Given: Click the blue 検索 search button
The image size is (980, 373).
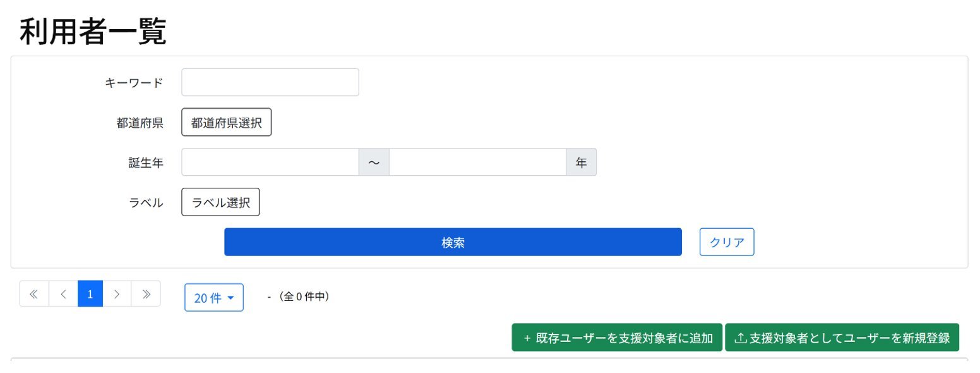Looking at the screenshot, I should coord(453,242).
